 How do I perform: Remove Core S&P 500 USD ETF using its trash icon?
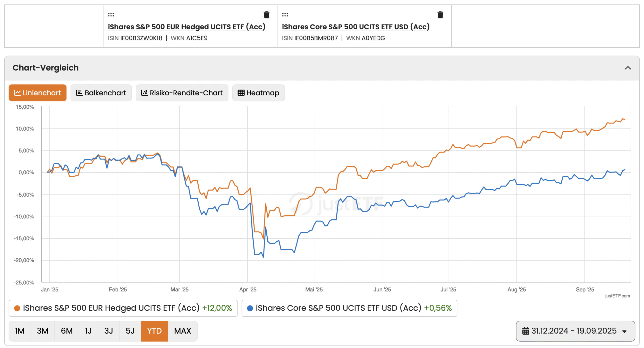click(x=440, y=15)
